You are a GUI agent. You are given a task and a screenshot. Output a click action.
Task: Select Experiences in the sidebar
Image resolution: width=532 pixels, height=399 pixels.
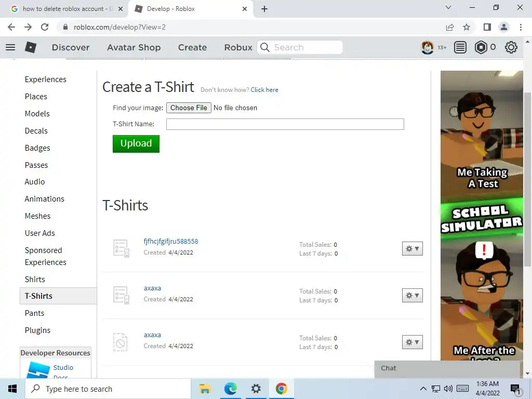(x=46, y=79)
